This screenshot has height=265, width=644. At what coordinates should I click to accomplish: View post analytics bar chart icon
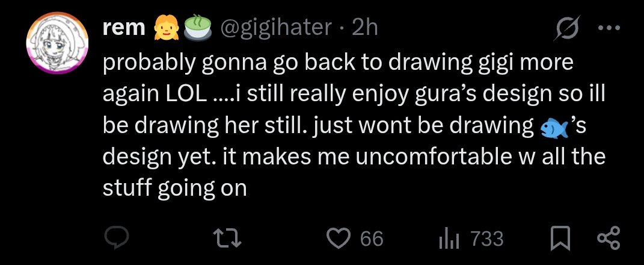pyautogui.click(x=449, y=238)
